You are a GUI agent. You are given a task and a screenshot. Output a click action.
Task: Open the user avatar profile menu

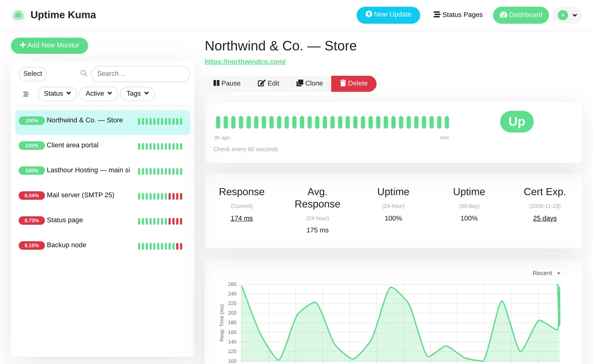(567, 15)
